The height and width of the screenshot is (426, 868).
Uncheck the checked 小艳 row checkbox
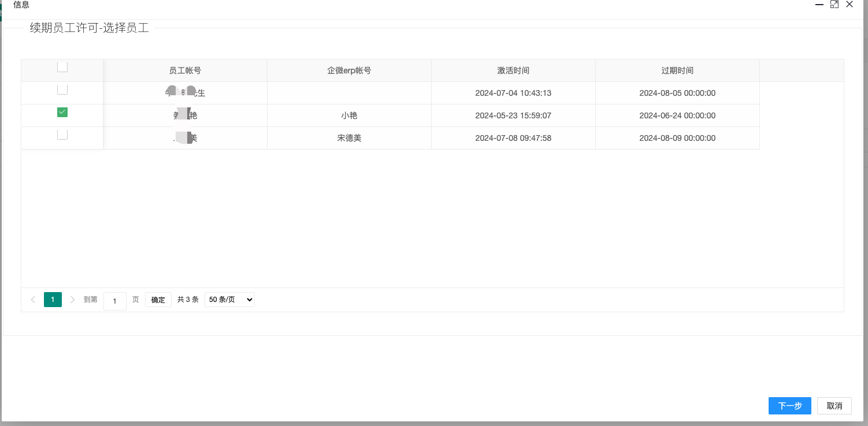point(62,113)
